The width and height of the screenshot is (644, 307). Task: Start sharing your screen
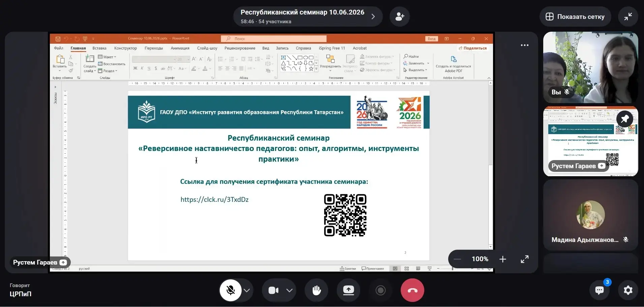click(348, 290)
